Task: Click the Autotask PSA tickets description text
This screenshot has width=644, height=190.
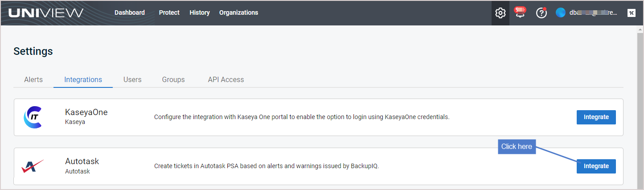Action: (x=267, y=166)
